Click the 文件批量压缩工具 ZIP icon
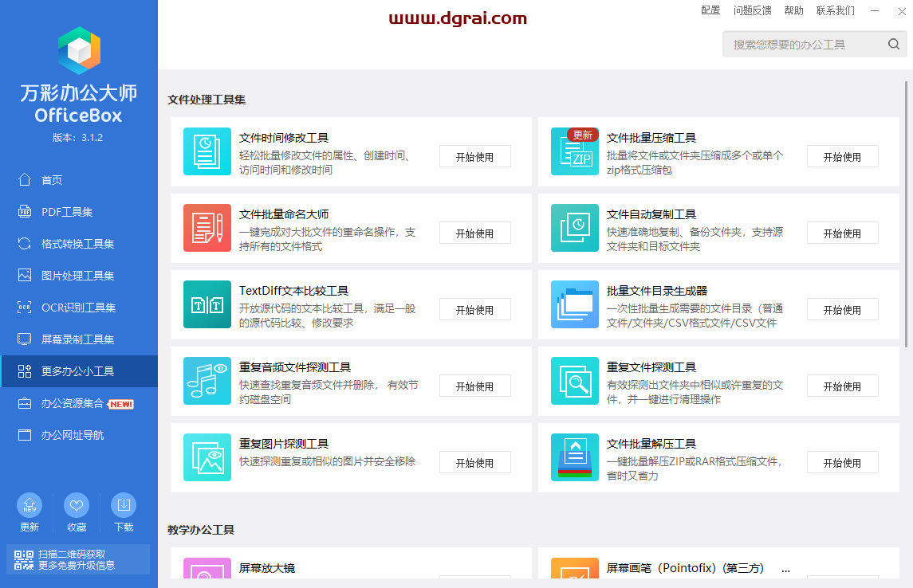The image size is (913, 588). click(575, 151)
